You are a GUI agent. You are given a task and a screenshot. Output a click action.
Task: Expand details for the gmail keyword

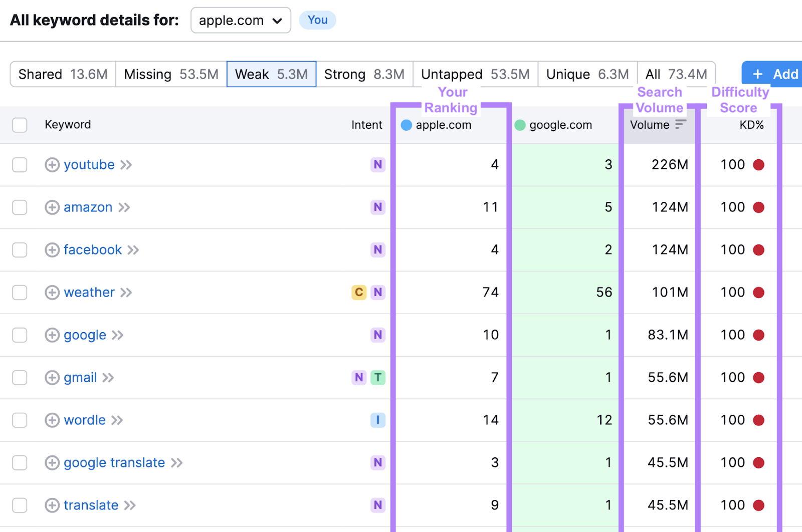[x=52, y=377]
